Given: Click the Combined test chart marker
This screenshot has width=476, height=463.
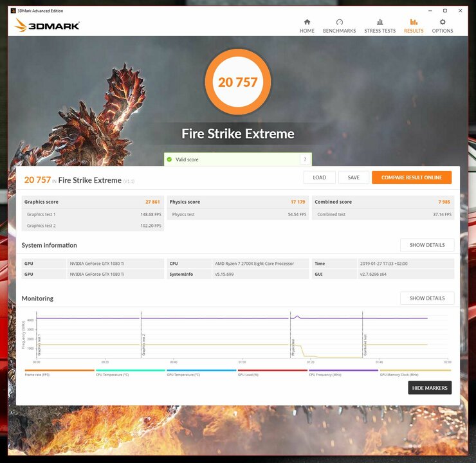Looking at the screenshot, I should (365, 345).
